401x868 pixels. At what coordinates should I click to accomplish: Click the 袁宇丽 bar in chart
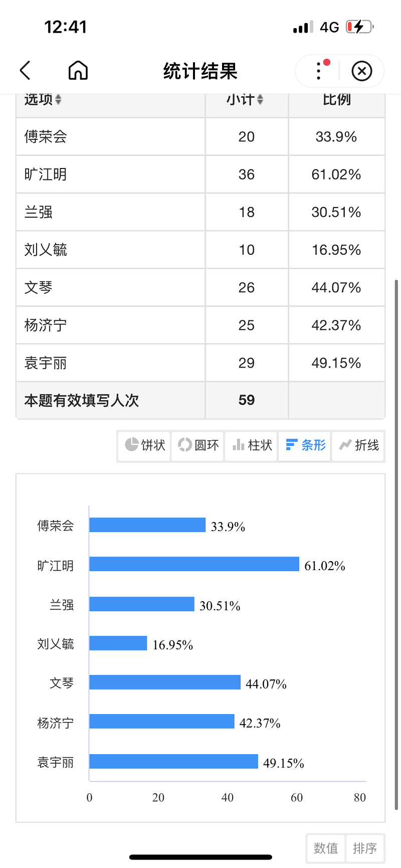(173, 761)
